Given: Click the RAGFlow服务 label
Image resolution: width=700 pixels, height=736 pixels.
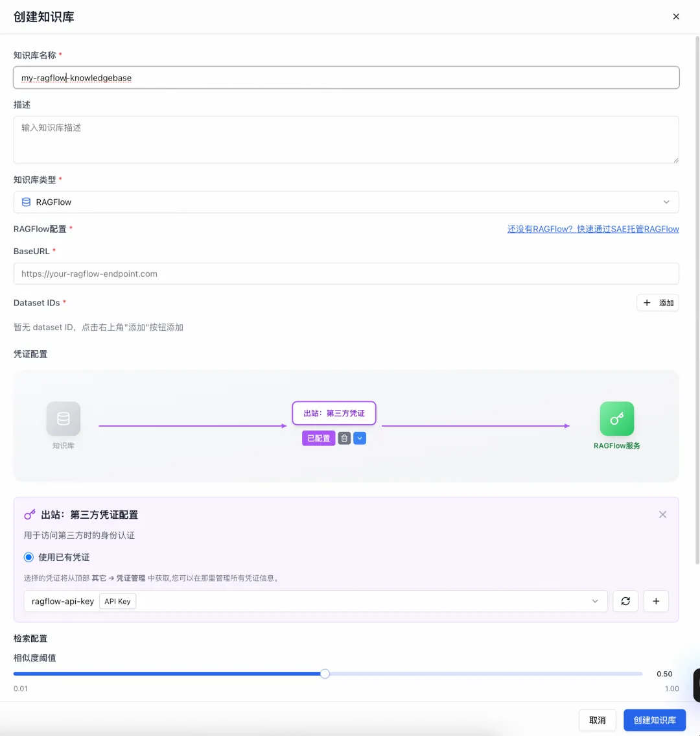Looking at the screenshot, I should click(x=617, y=445).
